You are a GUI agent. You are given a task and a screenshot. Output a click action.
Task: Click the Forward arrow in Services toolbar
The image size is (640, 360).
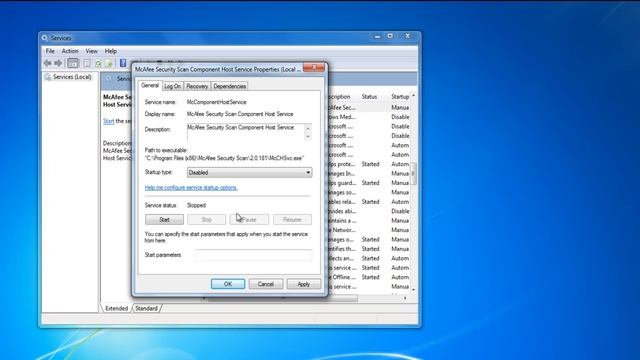tap(58, 63)
